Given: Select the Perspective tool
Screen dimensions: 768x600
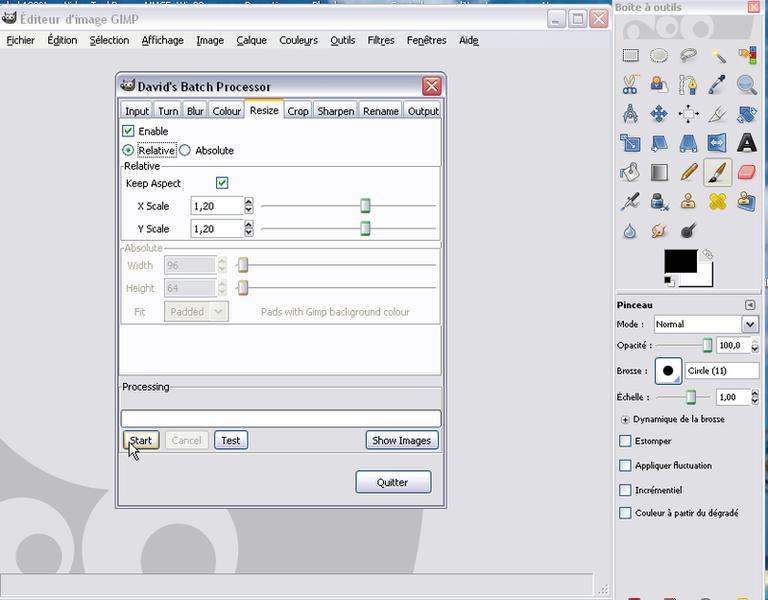Looking at the screenshot, I should pyautogui.click(x=688, y=143).
